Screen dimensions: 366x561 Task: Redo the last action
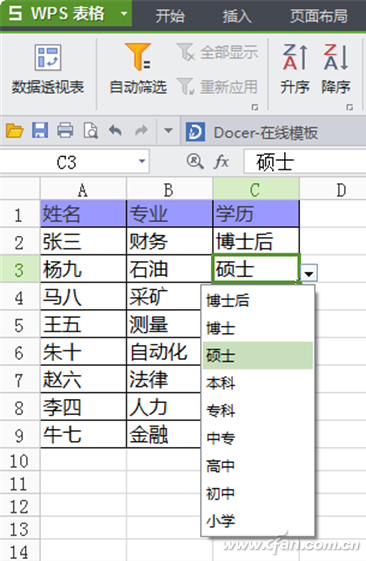point(141,130)
